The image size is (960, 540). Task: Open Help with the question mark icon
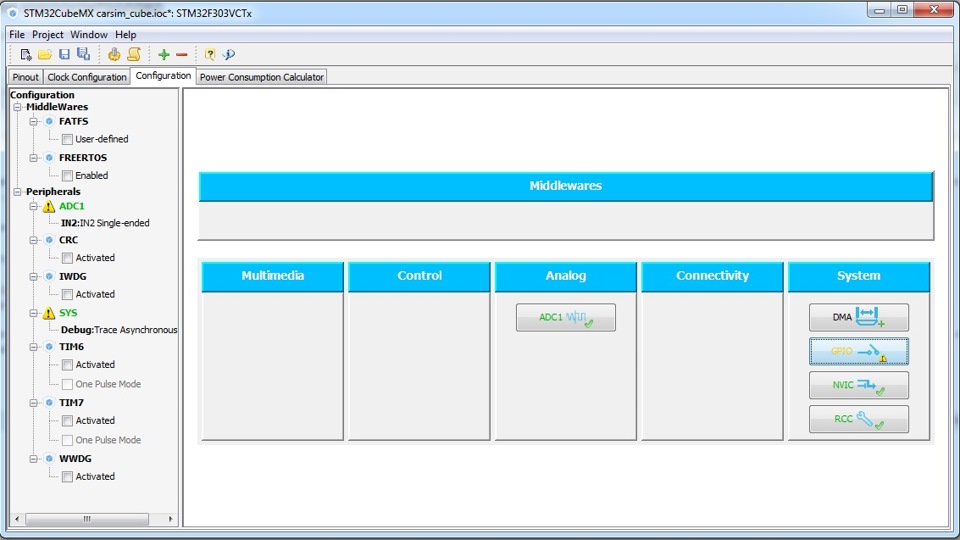209,54
